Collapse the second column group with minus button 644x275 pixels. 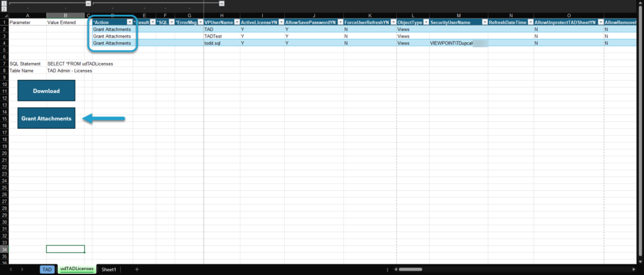[222, 3]
